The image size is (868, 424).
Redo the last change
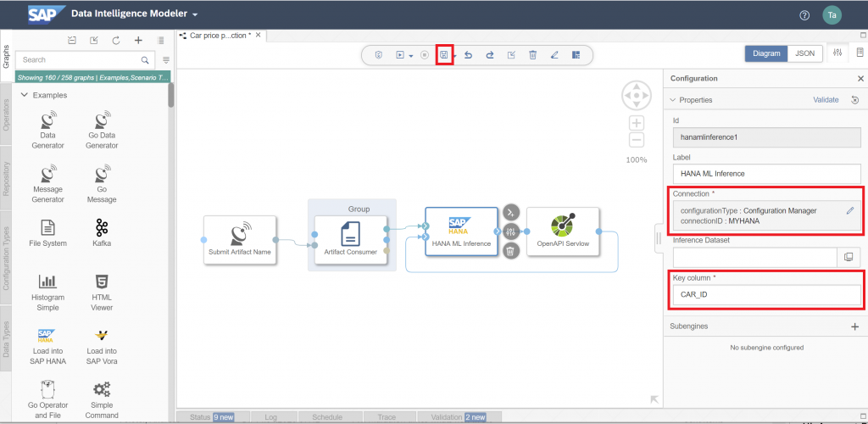point(490,55)
